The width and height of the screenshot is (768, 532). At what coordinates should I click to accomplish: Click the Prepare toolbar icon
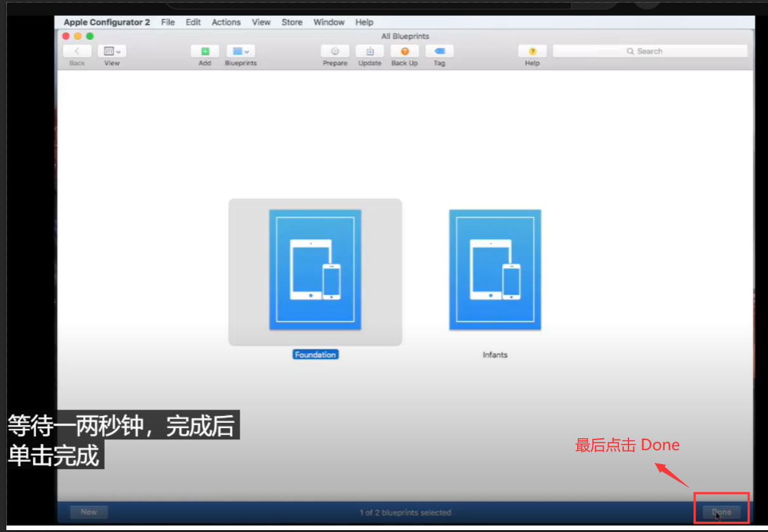click(335, 51)
